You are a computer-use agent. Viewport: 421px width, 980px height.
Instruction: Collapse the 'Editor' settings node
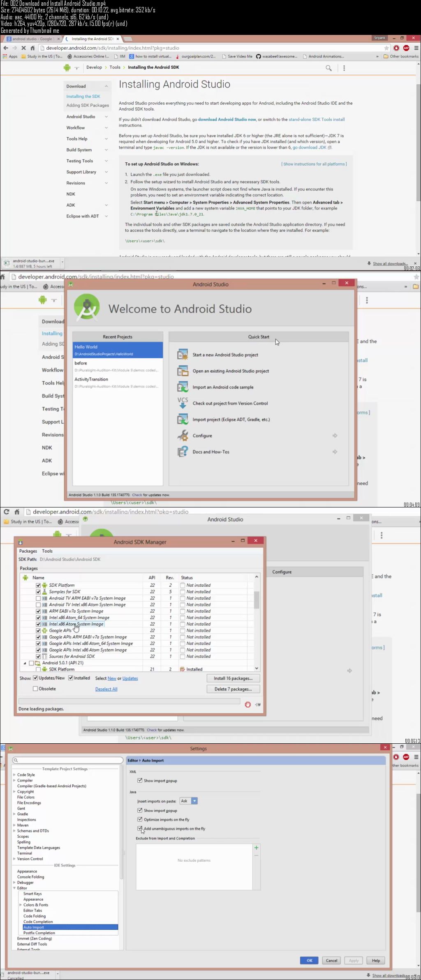point(14,888)
